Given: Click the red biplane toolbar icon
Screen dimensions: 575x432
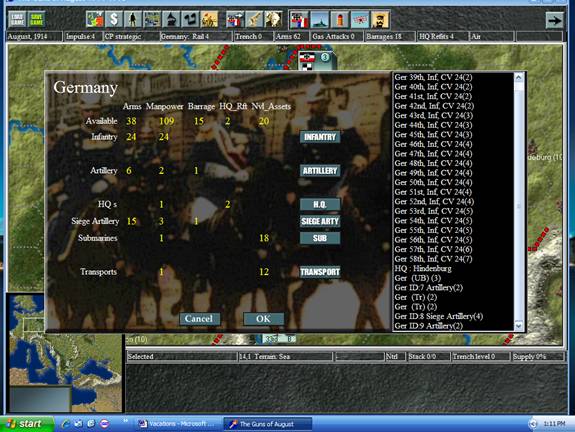Looking at the screenshot, I should point(360,19).
